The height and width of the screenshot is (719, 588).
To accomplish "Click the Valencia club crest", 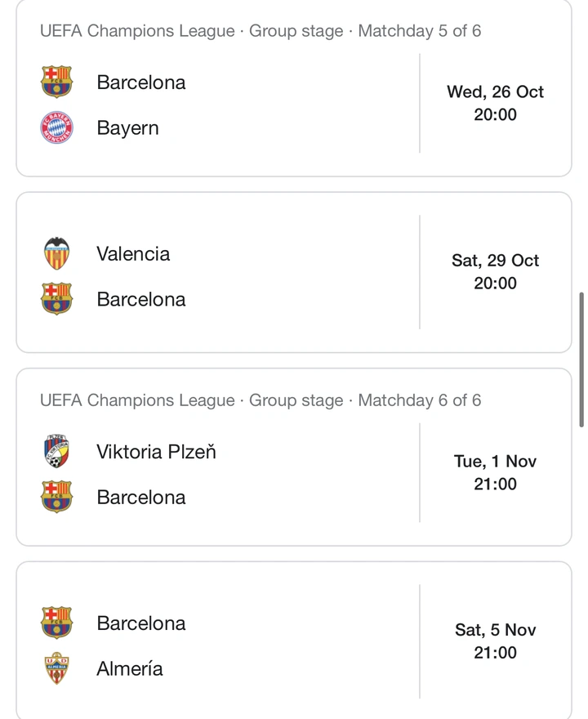I will click(56, 253).
